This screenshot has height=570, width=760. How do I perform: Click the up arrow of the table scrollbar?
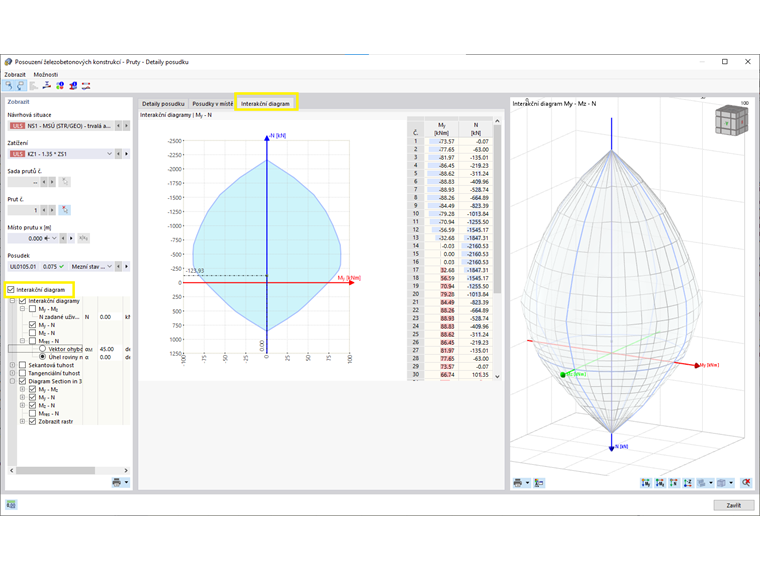click(x=497, y=121)
